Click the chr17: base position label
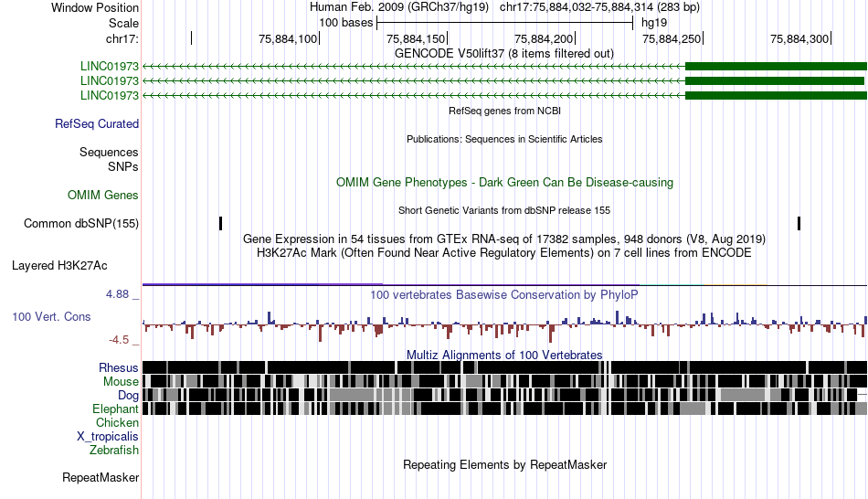This screenshot has width=868, height=499. pos(122,38)
